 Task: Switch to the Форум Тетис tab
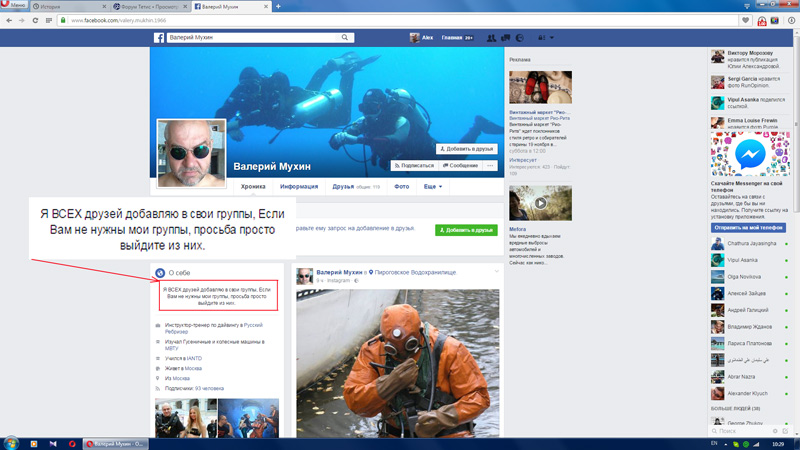[150, 7]
